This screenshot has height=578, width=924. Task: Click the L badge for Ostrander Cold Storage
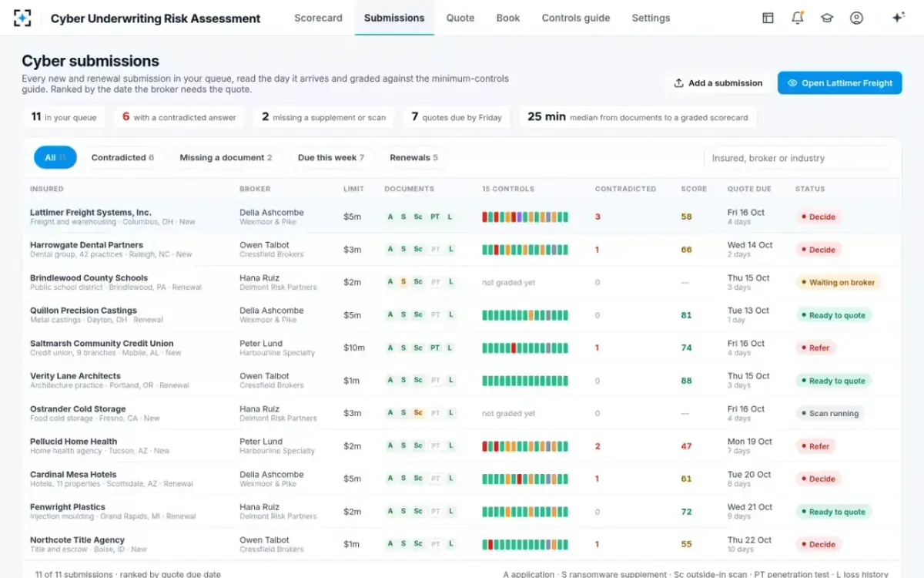pyautogui.click(x=450, y=414)
